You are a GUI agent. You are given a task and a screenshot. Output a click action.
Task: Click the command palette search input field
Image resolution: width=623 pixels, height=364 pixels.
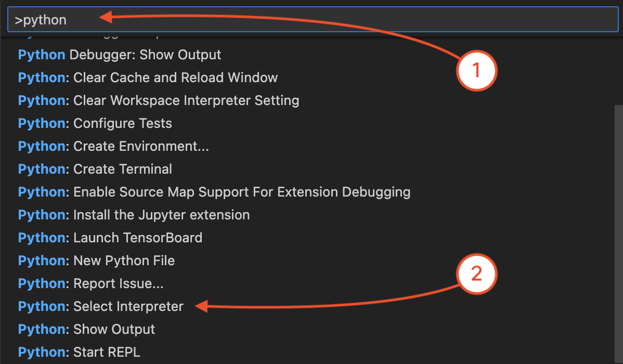(x=312, y=20)
